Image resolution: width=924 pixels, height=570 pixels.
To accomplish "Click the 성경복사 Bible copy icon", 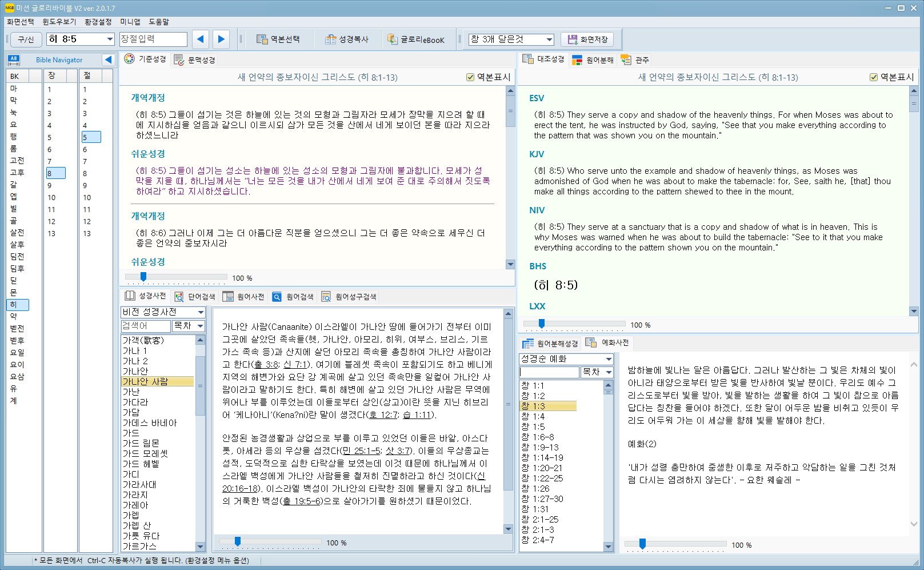I will (x=331, y=39).
